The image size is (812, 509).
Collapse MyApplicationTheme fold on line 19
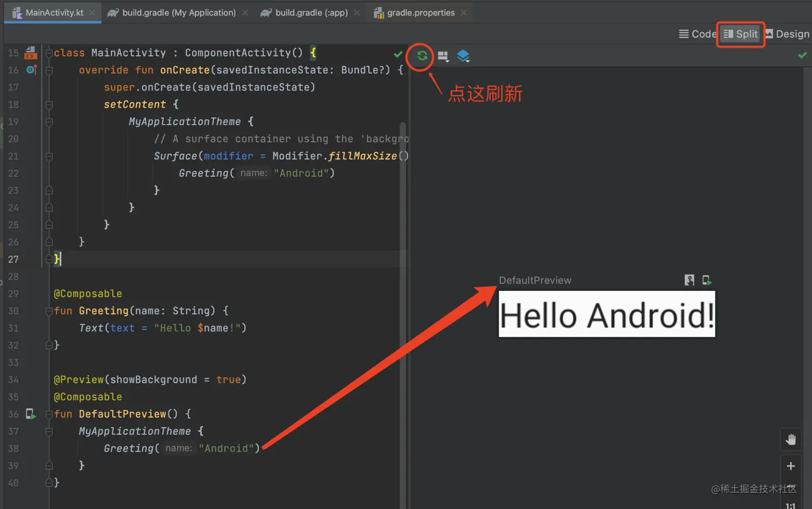49,121
